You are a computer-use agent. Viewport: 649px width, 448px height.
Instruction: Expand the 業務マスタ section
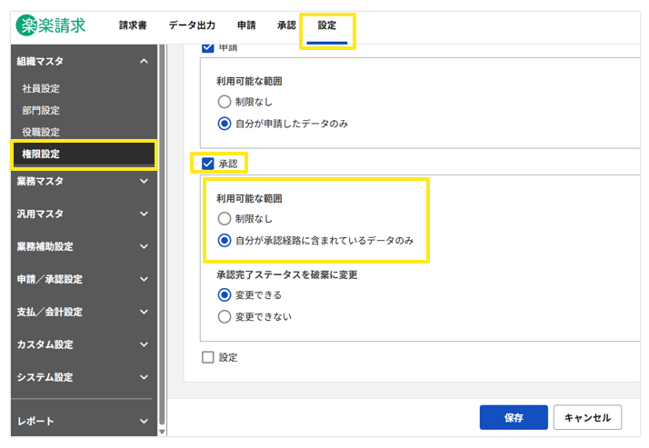pyautogui.click(x=144, y=181)
